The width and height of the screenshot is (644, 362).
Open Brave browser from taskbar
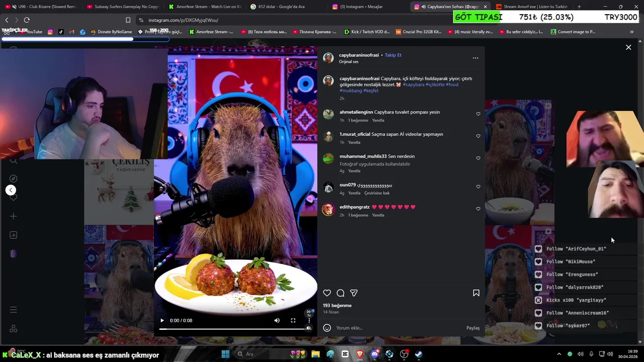pyautogui.click(x=360, y=354)
